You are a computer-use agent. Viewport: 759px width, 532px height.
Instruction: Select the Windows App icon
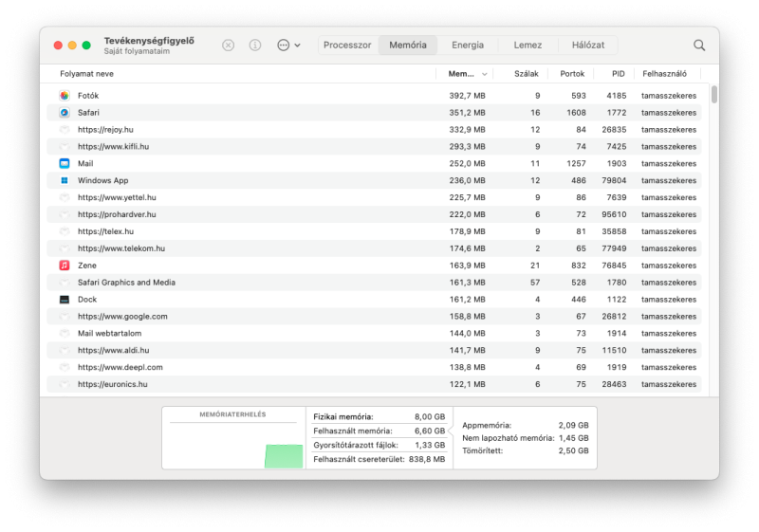(65, 180)
